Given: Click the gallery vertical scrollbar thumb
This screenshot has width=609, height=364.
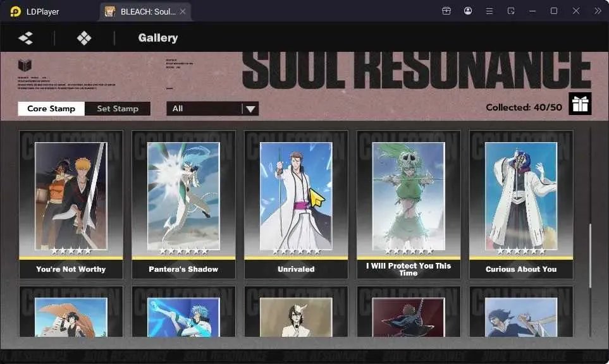Looking at the screenshot, I should point(591,256).
